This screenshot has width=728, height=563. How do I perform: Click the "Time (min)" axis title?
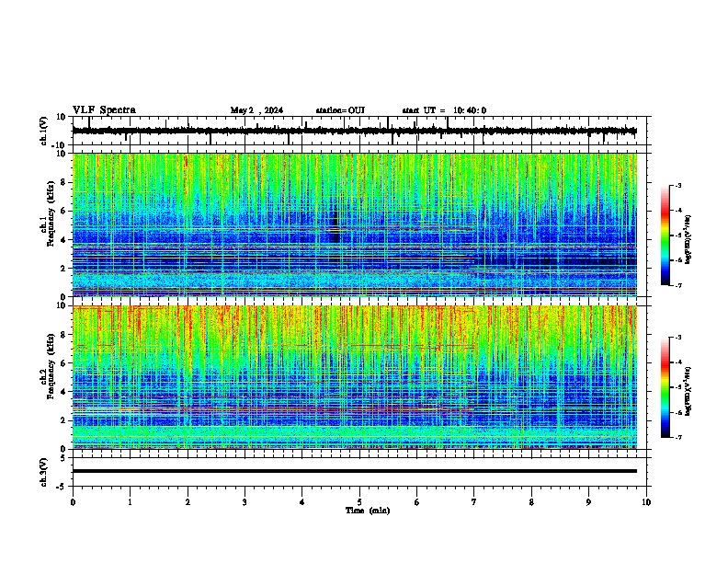[368, 511]
